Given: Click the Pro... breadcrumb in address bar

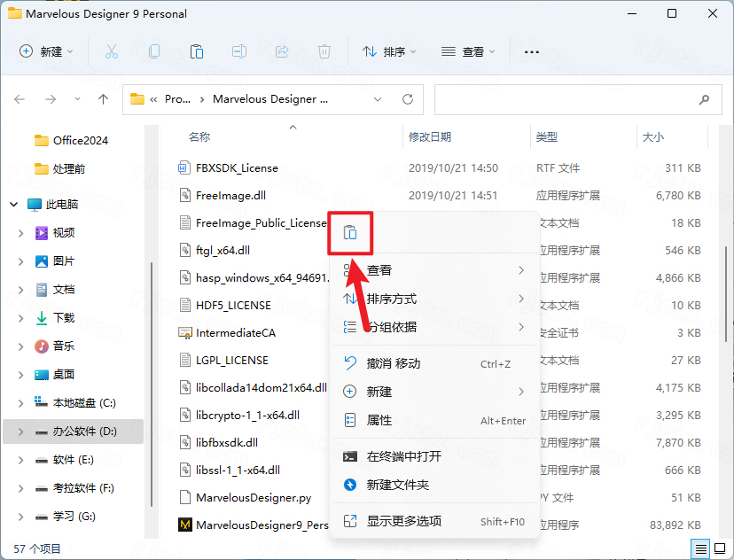Looking at the screenshot, I should pyautogui.click(x=177, y=99).
